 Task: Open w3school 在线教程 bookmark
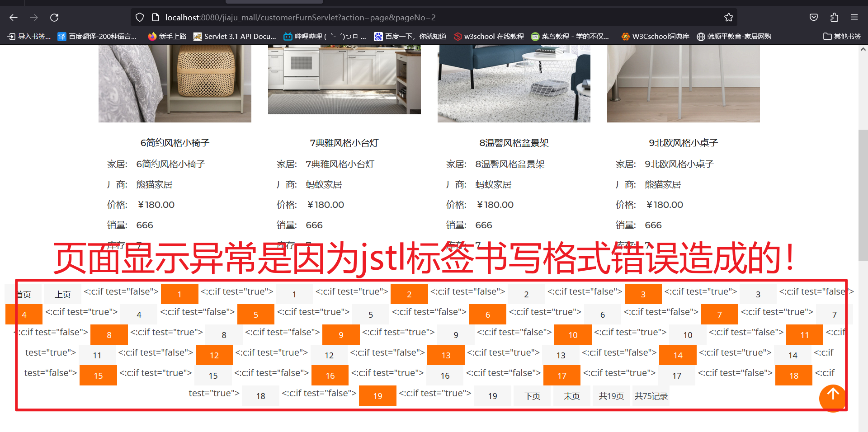tap(489, 37)
